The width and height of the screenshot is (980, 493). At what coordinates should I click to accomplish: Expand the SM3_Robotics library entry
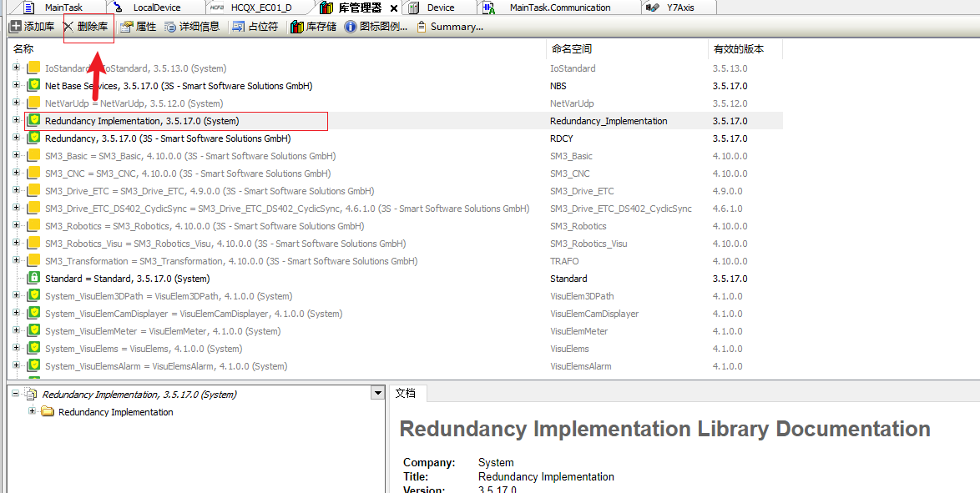pyautogui.click(x=16, y=226)
